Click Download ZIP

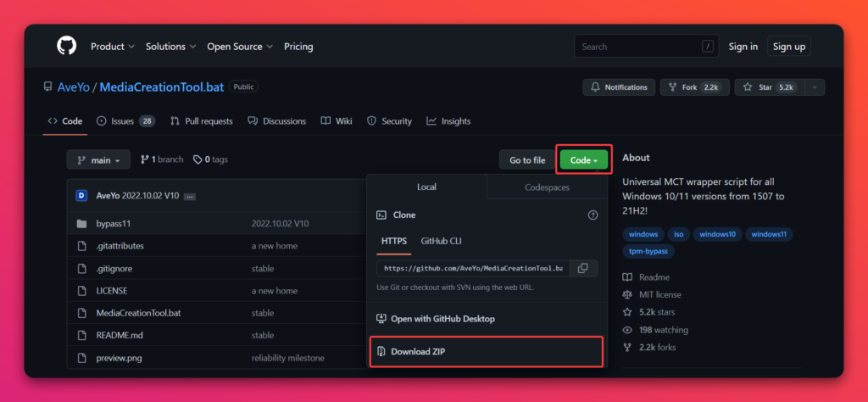pos(486,352)
